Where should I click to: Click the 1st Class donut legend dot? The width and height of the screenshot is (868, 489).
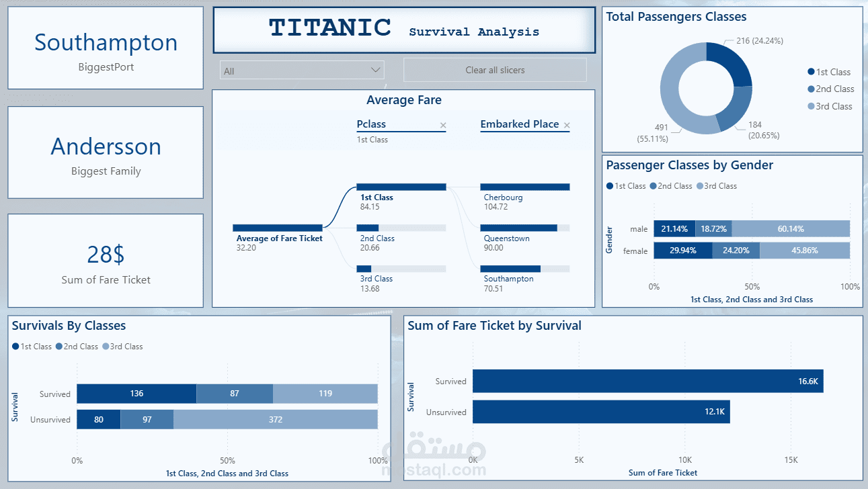click(811, 72)
